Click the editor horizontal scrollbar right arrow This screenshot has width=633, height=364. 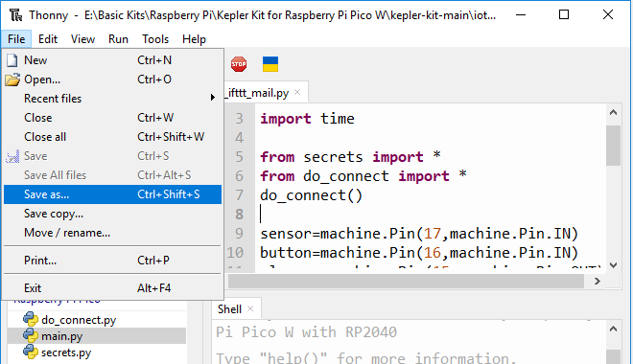tap(598, 281)
